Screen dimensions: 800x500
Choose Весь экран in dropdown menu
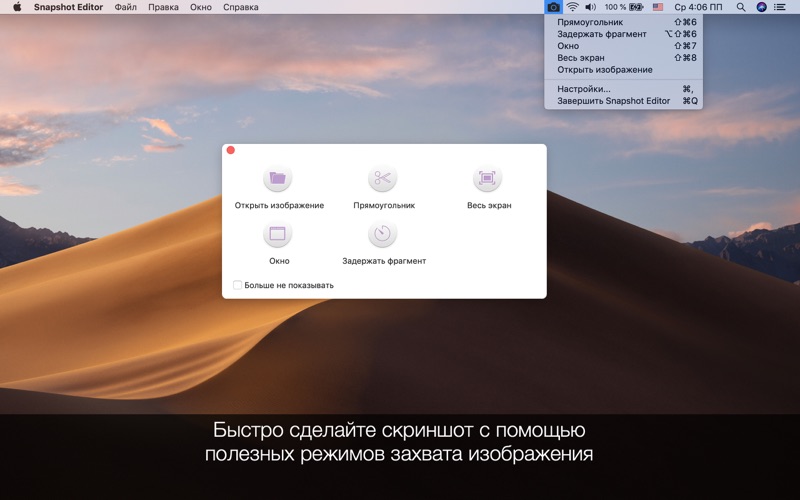pyautogui.click(x=623, y=58)
